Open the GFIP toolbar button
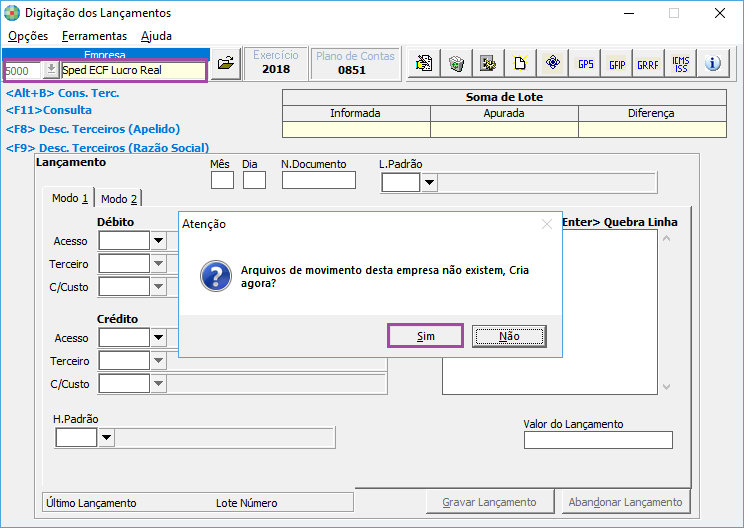This screenshot has height=528, width=744. pyautogui.click(x=617, y=63)
